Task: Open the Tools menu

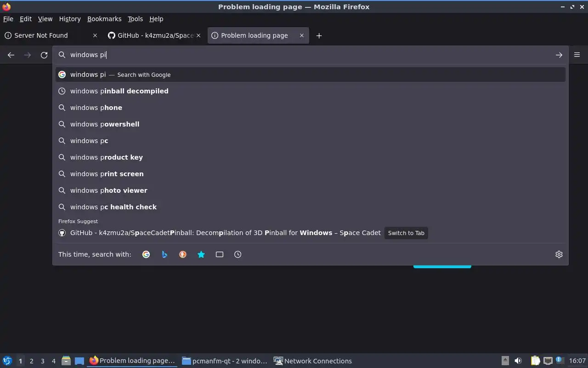Action: (135, 19)
